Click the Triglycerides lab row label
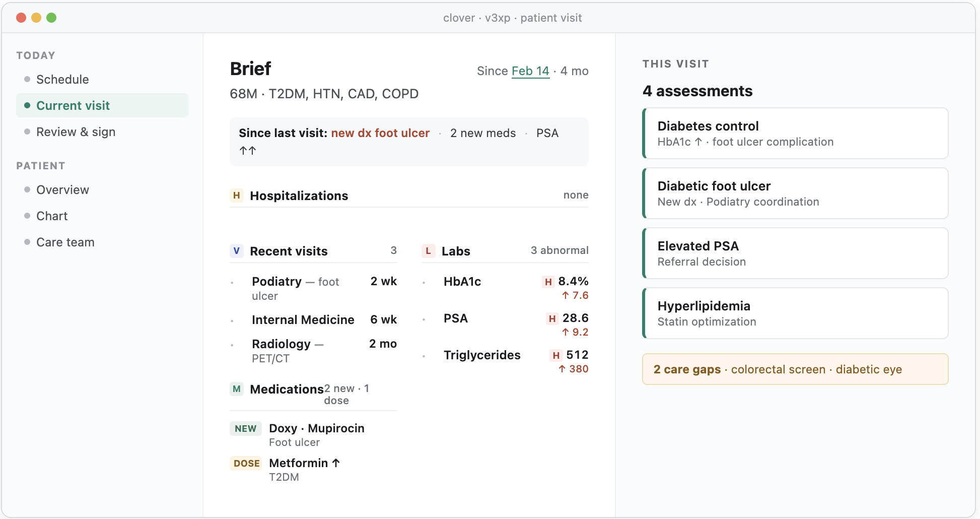 click(482, 355)
